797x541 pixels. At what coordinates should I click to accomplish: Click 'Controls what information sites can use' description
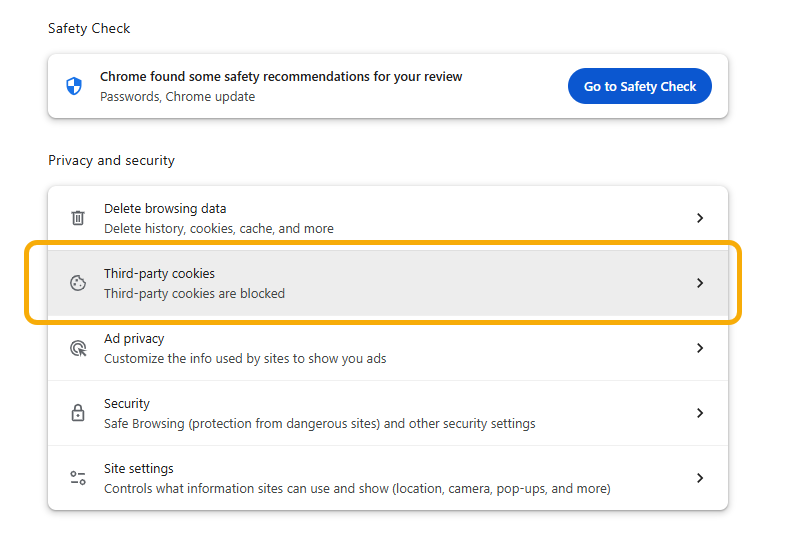click(357, 489)
